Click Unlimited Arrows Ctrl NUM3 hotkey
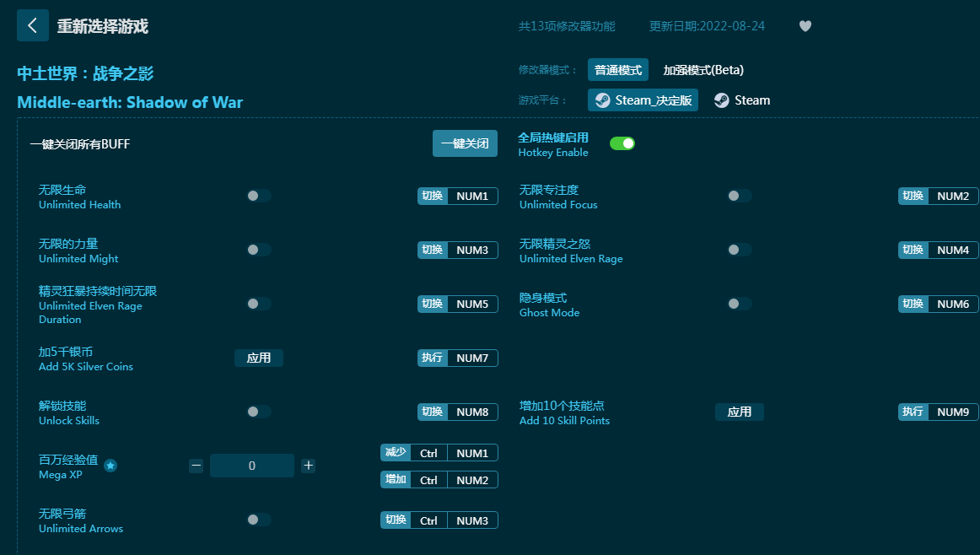 click(439, 520)
